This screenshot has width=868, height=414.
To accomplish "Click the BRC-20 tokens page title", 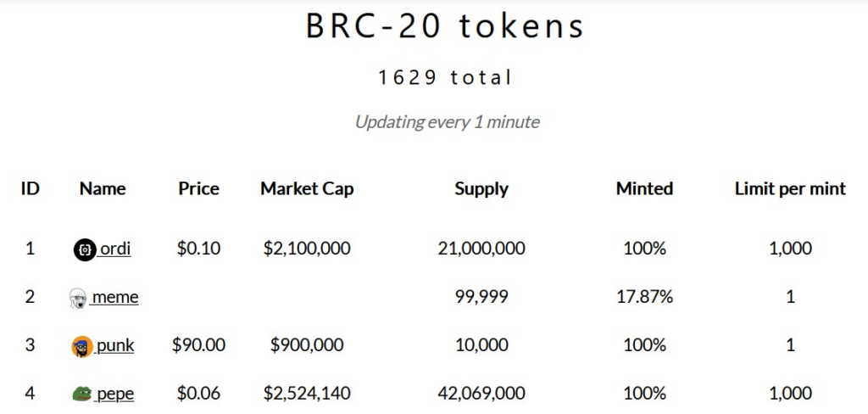I will click(445, 27).
